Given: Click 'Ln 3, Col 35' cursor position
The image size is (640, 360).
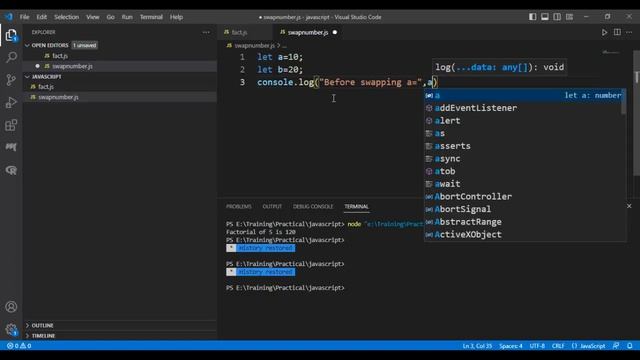Looking at the screenshot, I should click(477, 346).
